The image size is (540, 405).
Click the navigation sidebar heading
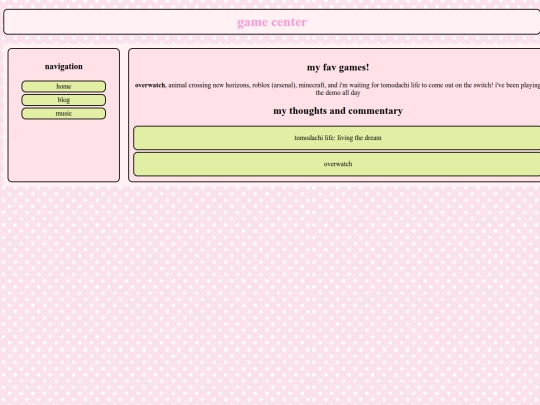point(64,66)
